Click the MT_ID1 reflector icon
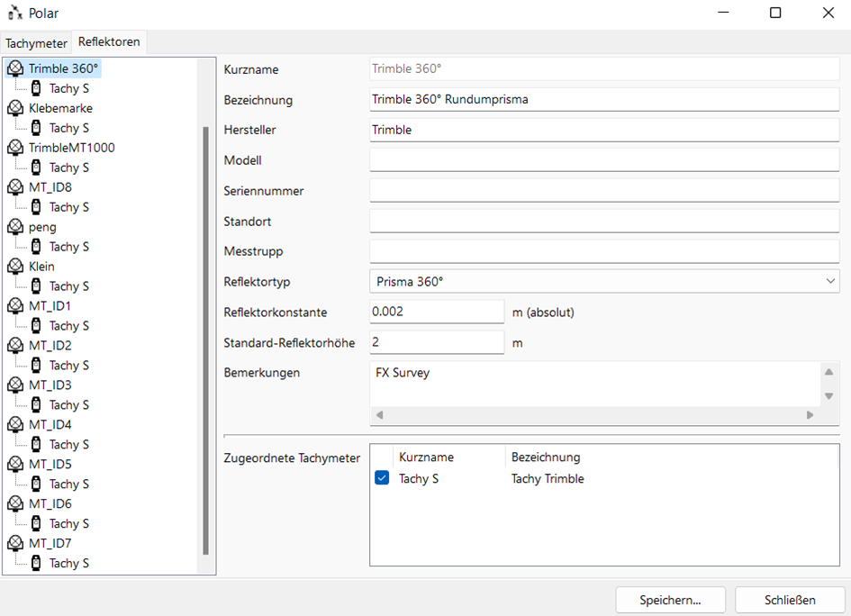 click(15, 306)
